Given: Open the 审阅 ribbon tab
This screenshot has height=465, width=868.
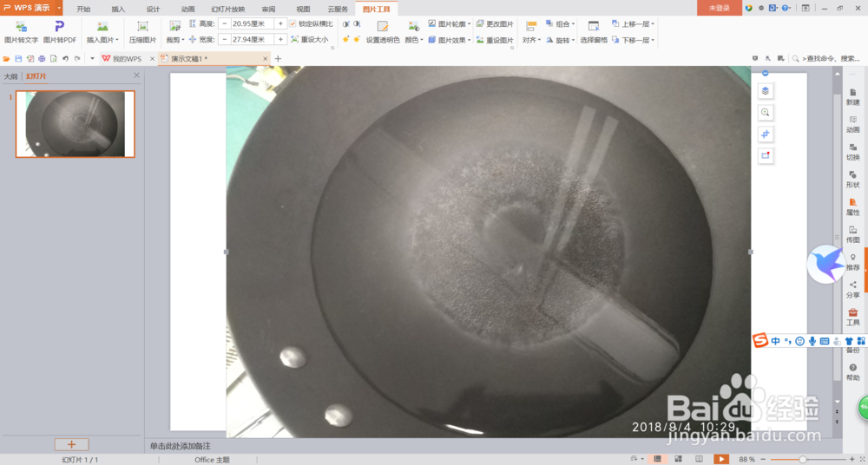Looking at the screenshot, I should tap(268, 9).
